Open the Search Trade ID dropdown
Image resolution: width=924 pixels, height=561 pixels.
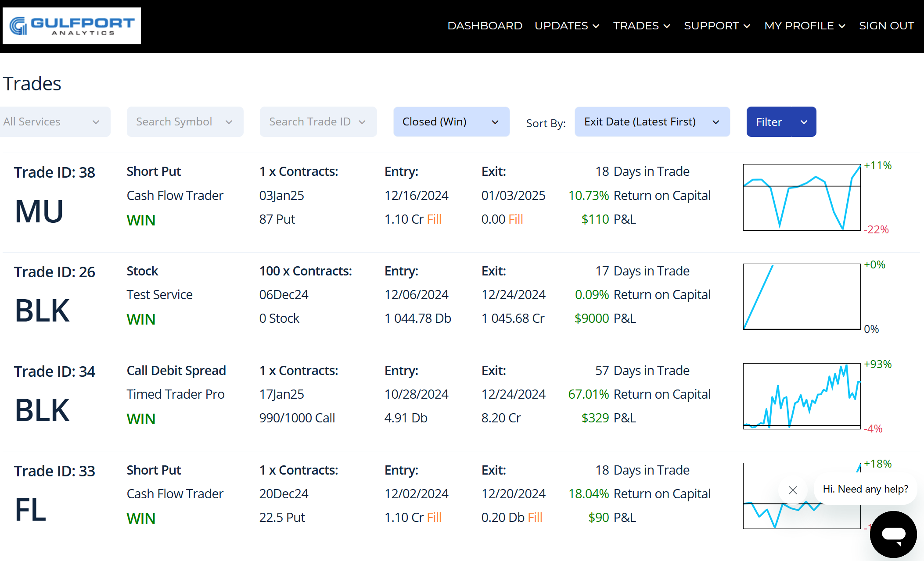[x=318, y=121]
